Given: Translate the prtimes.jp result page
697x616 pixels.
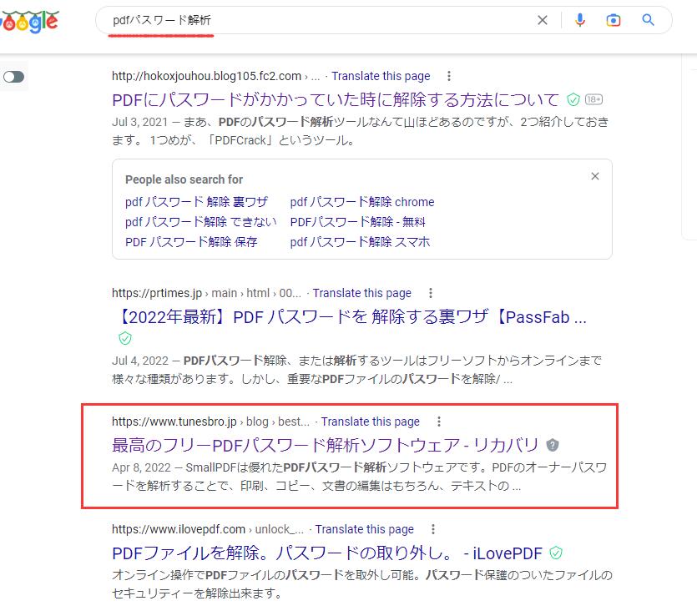Looking at the screenshot, I should 361,293.
